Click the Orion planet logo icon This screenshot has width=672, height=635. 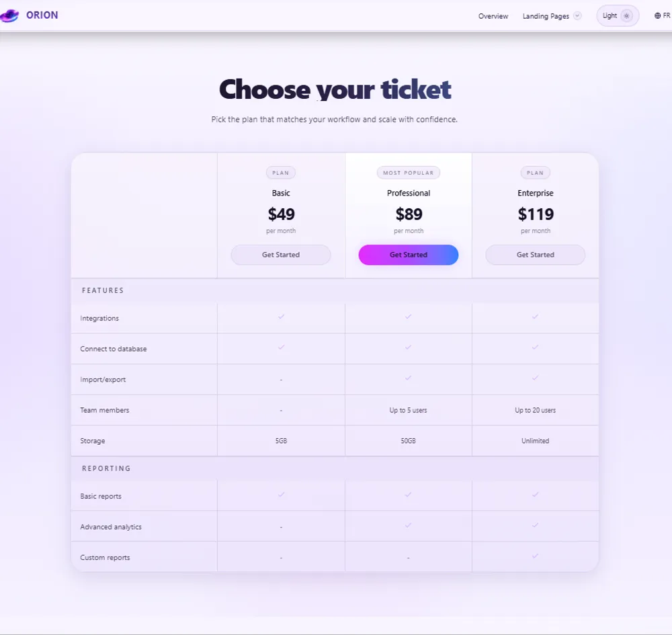pyautogui.click(x=9, y=15)
